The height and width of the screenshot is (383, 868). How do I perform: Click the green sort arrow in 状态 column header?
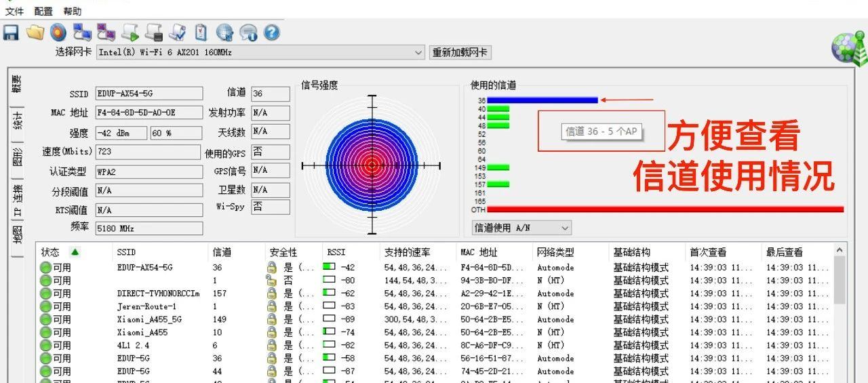pyautogui.click(x=75, y=252)
